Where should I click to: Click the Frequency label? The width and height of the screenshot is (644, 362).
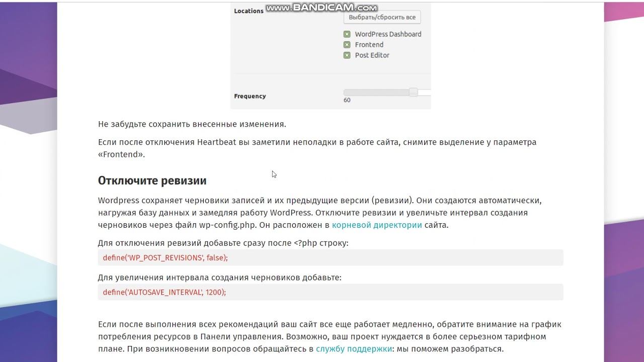click(x=250, y=96)
